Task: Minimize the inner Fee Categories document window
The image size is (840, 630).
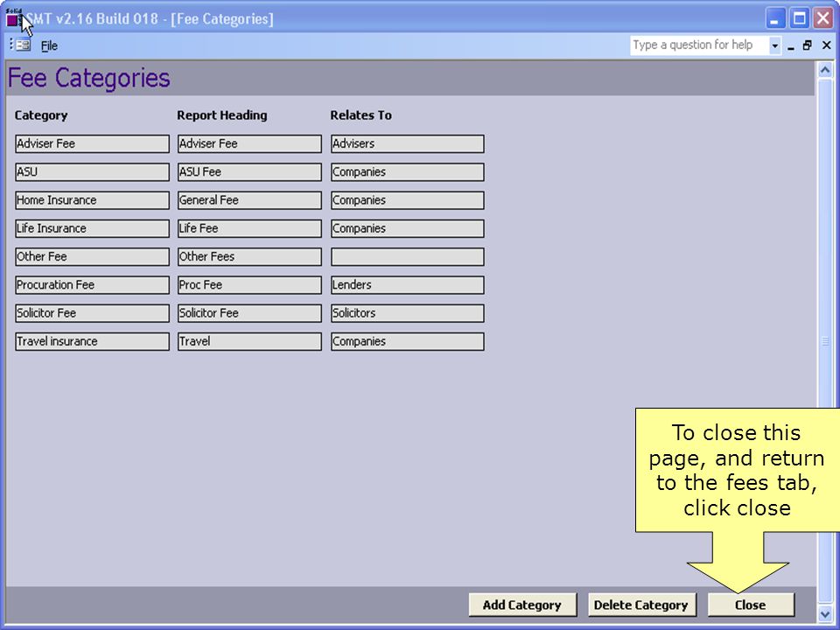Action: (x=791, y=46)
